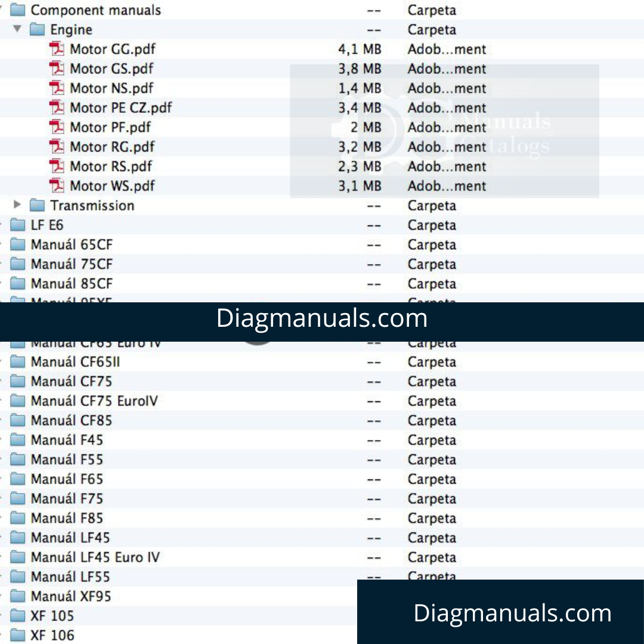
Task: Click the PDF icon of Motor GG.pdf
Action: point(57,49)
